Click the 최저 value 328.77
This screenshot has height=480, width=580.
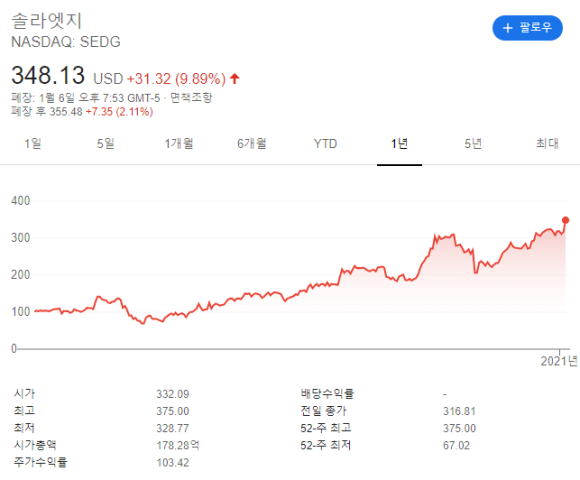173,428
